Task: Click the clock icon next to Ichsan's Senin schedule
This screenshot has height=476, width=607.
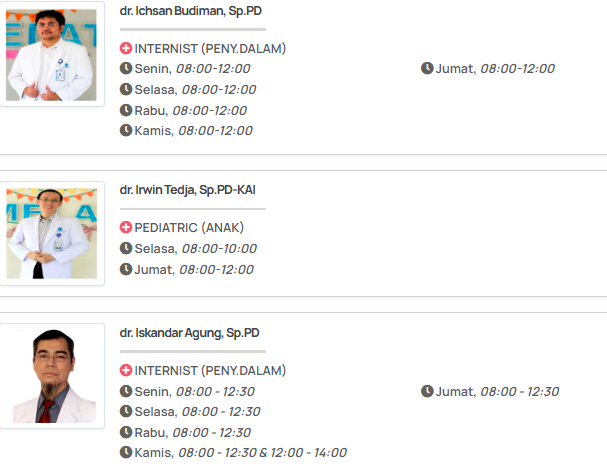Action: tap(126, 69)
